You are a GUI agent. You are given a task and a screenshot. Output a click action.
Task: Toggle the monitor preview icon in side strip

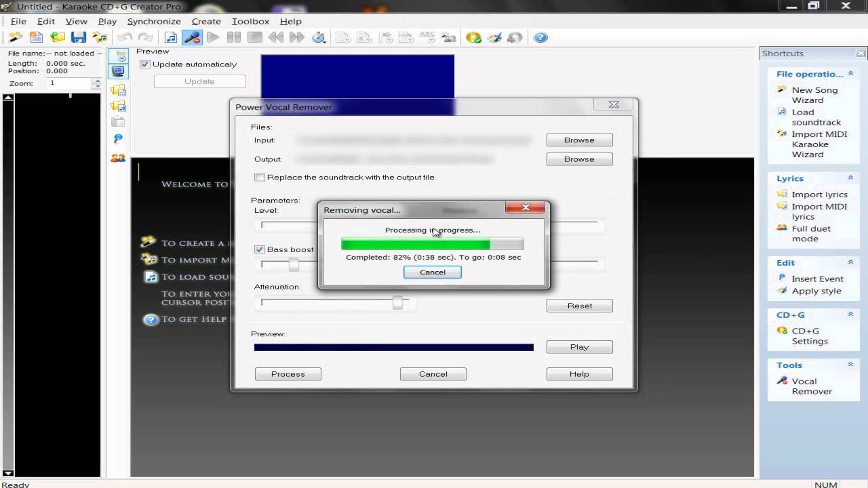click(x=118, y=71)
